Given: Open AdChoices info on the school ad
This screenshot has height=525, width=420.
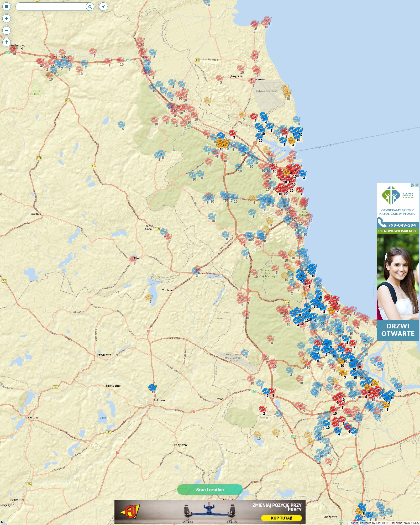Looking at the screenshot, I should click(x=413, y=185).
